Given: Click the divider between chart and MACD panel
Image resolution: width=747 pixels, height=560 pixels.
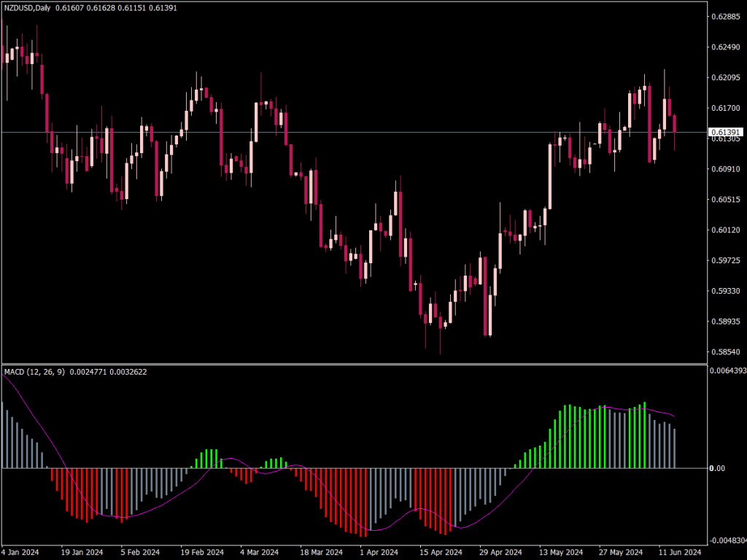Looking at the screenshot, I should (x=365, y=365).
